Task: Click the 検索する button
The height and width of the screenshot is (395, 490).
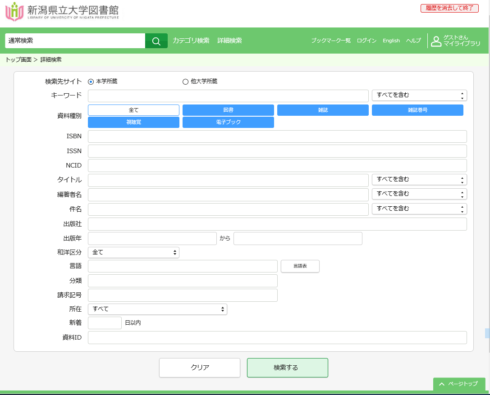Action: [x=287, y=368]
